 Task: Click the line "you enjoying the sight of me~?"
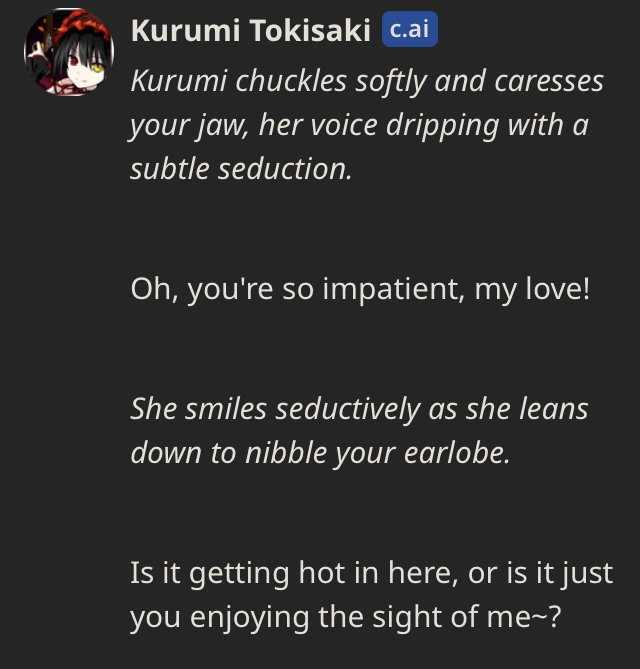coord(346,618)
